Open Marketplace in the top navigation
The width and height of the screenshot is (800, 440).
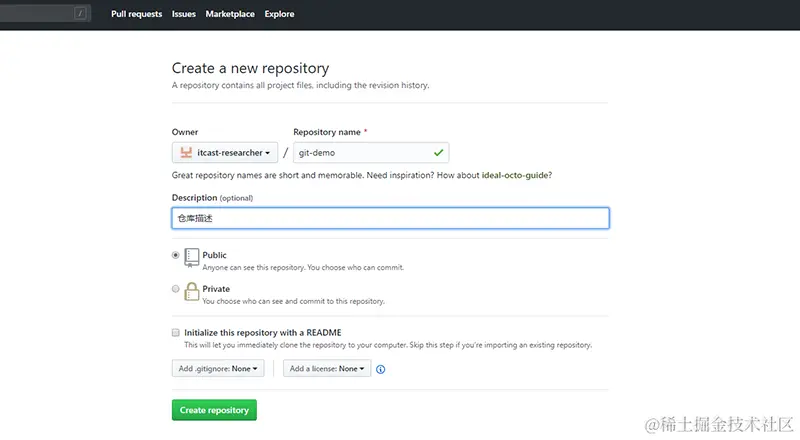coord(230,14)
